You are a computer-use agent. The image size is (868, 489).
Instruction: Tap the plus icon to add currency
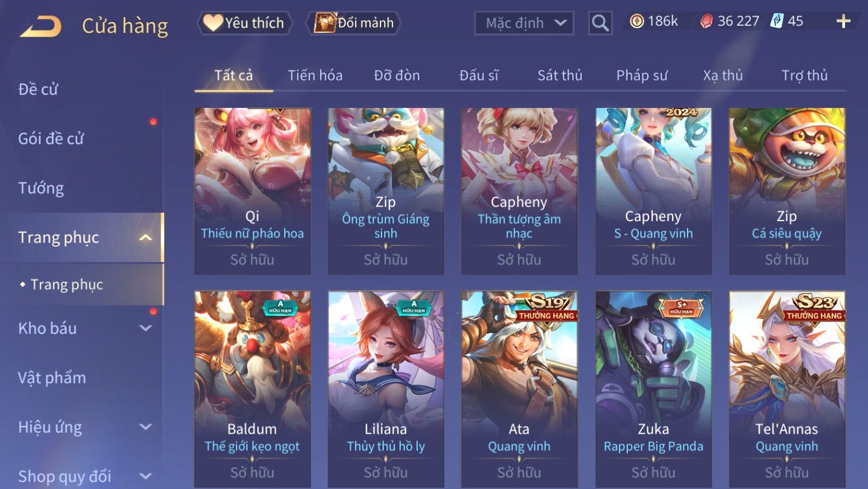click(x=843, y=21)
